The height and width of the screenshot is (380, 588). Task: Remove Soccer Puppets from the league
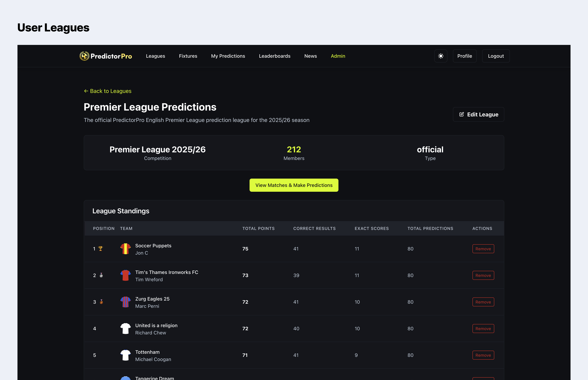[483, 249]
